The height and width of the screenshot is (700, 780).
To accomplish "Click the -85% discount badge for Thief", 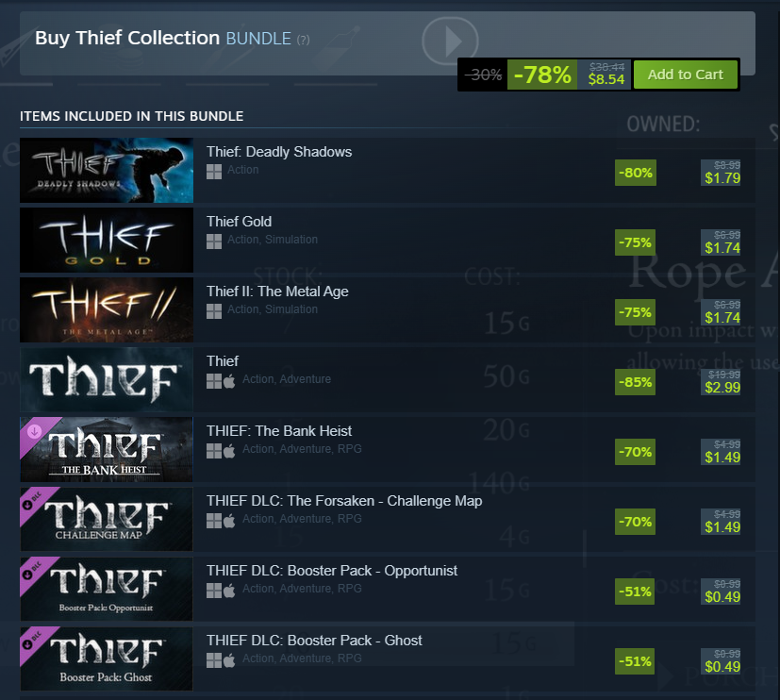I will (636, 382).
